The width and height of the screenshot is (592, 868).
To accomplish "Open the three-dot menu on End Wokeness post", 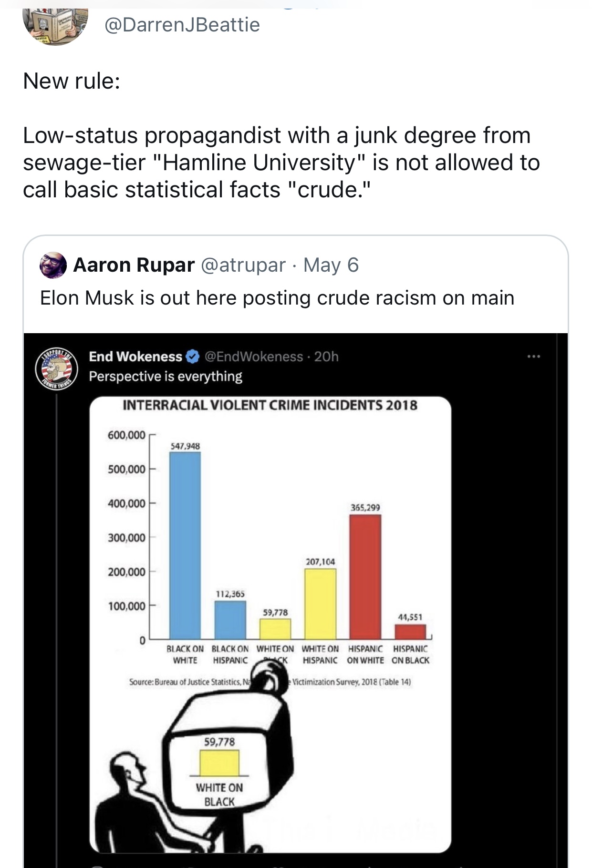I will click(533, 357).
